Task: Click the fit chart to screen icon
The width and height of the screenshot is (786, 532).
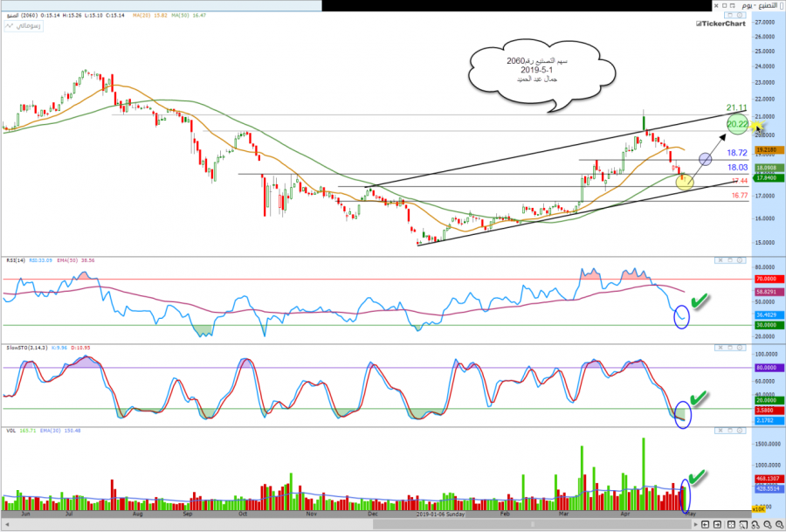Action: click(729, 523)
